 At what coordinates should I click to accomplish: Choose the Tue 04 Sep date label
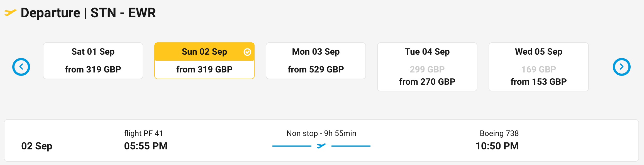click(427, 52)
